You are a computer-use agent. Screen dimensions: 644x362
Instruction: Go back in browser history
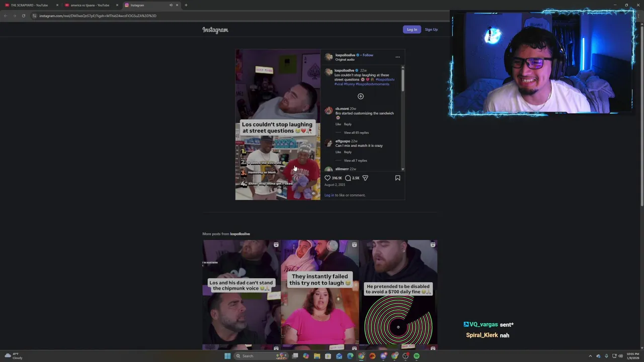pyautogui.click(x=6, y=16)
